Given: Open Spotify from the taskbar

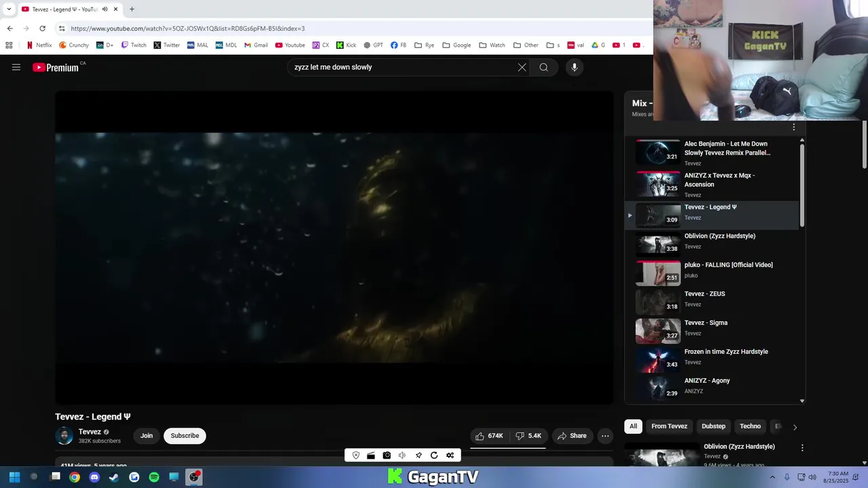Looking at the screenshot, I should tap(154, 477).
